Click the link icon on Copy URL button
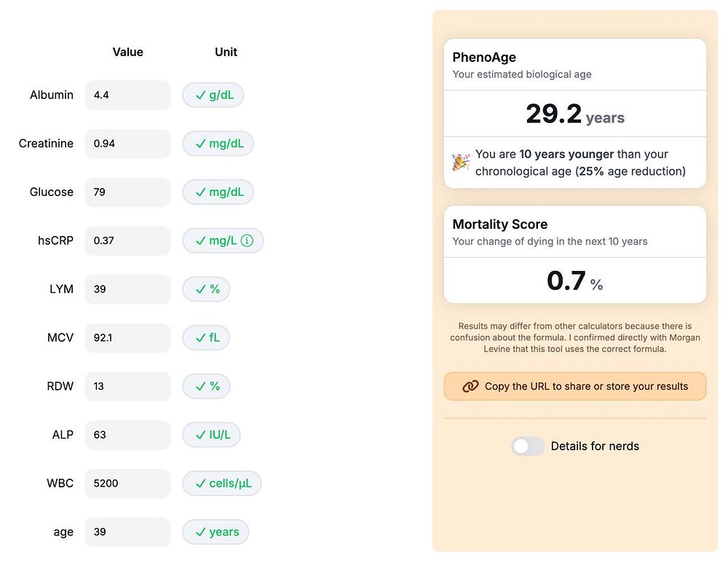 pos(470,386)
